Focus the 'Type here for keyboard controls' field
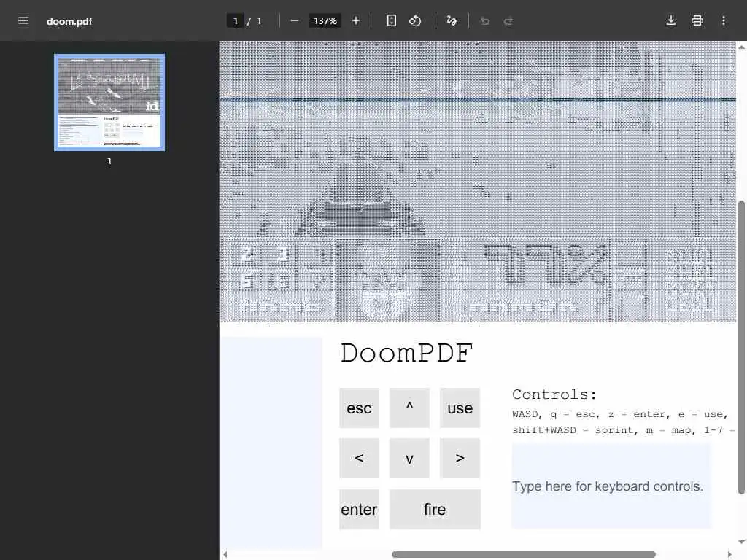The height and width of the screenshot is (560, 747). click(612, 486)
